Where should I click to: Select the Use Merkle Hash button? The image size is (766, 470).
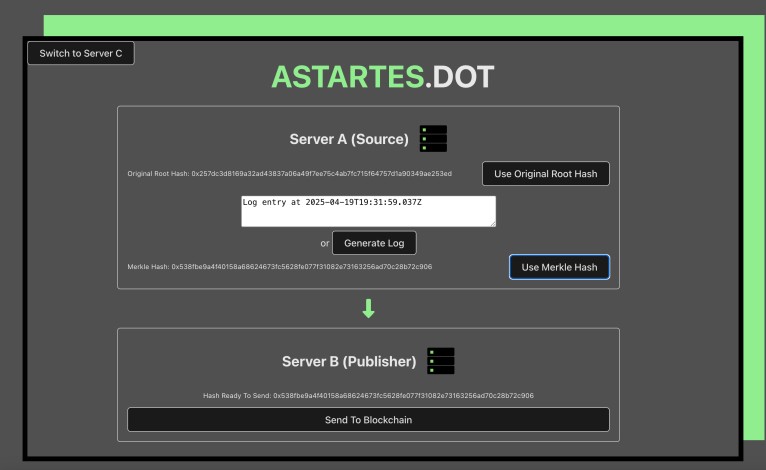[x=559, y=267]
